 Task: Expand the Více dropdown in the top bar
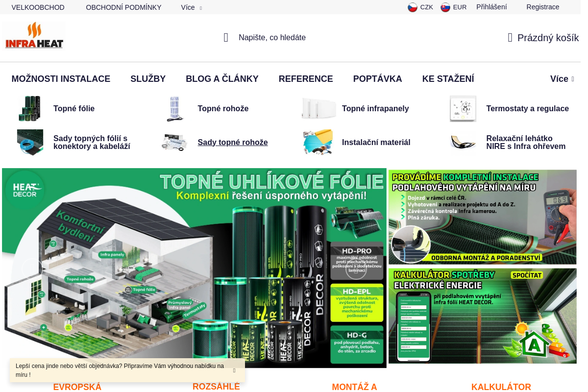pos(191,7)
